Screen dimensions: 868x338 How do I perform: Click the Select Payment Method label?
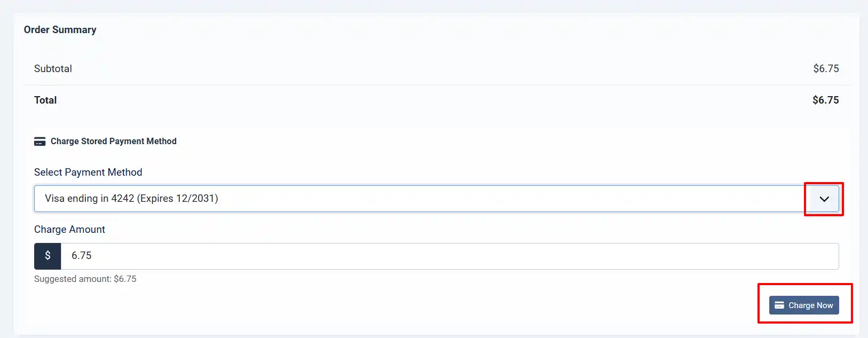(88, 172)
